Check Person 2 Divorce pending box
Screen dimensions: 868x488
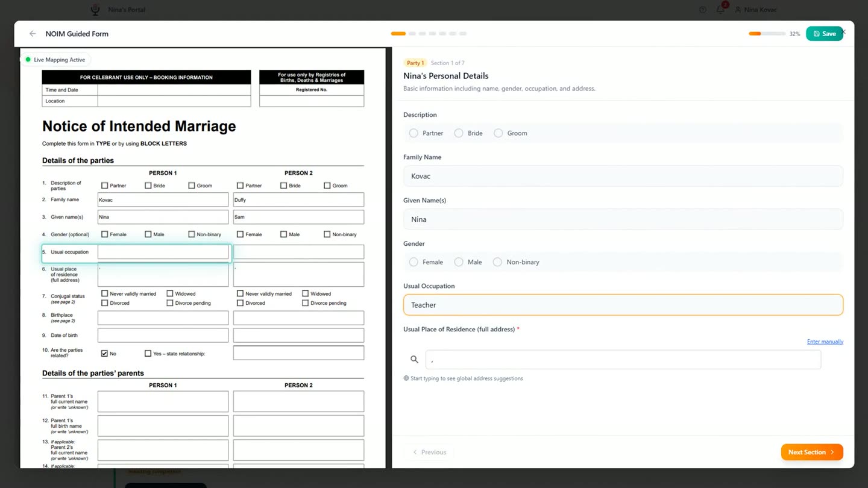[306, 303]
